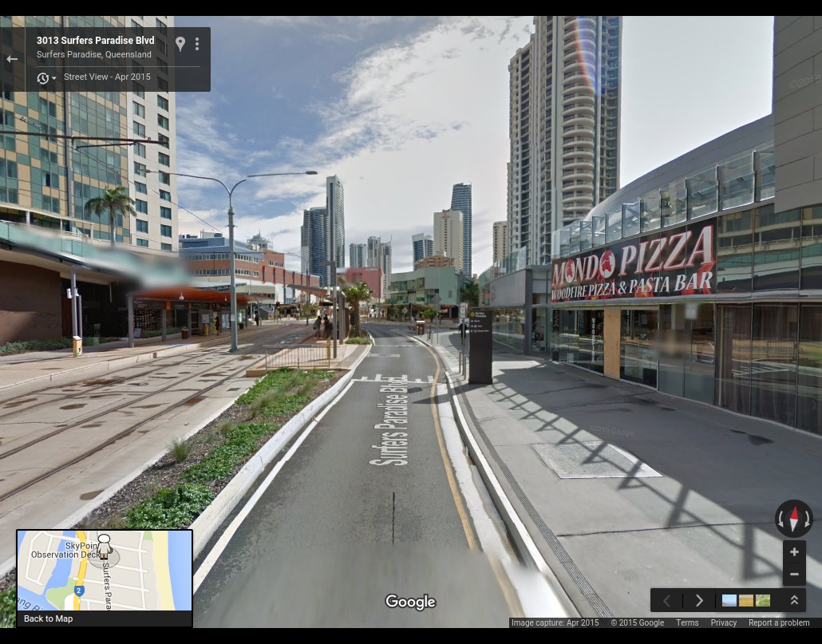Screen dimensions: 822x644
Task: Advance to the next imagery with right chevron
Action: [x=699, y=600]
